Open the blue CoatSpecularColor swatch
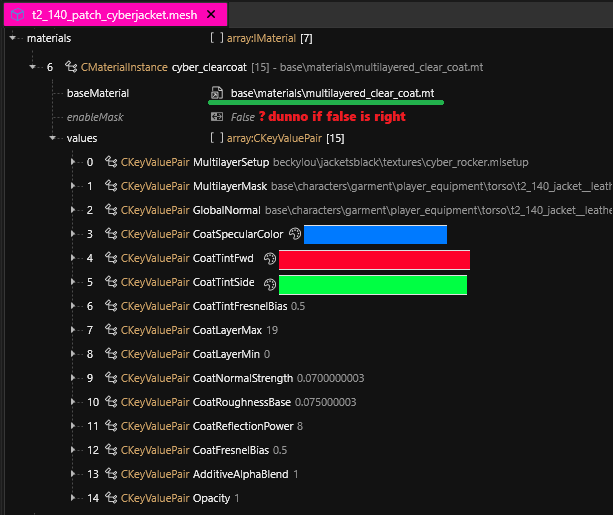The height and width of the screenshot is (515, 613). 375,234
